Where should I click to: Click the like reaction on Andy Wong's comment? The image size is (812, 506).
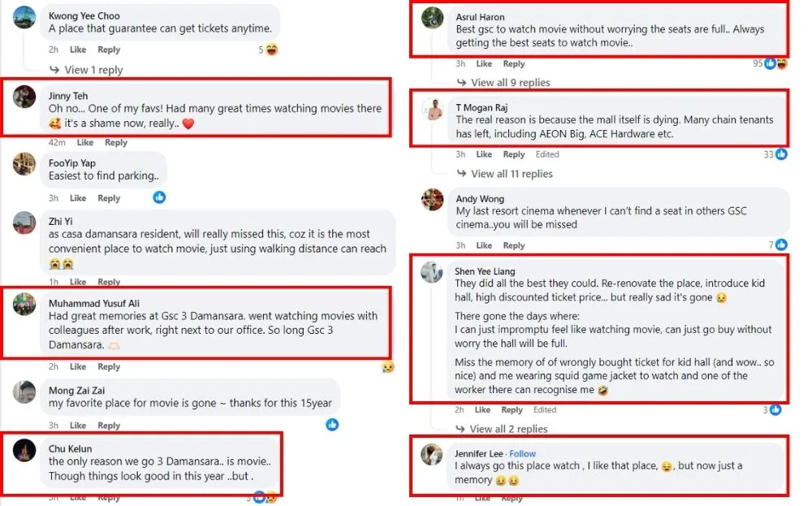(781, 244)
